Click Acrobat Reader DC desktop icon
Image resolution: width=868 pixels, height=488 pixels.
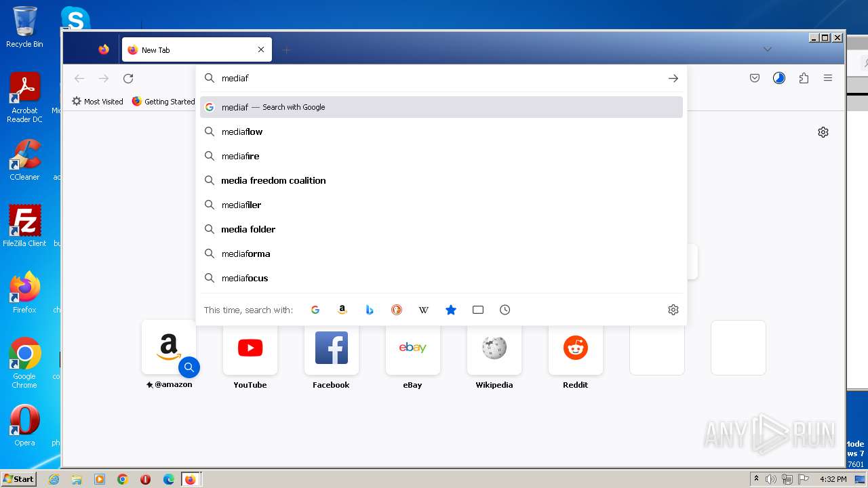click(24, 98)
